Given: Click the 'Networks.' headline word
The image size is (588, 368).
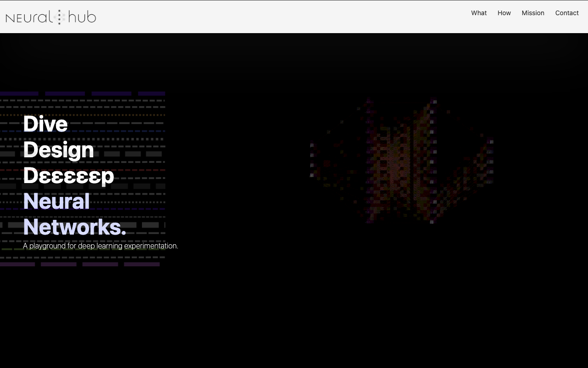Looking at the screenshot, I should point(75,227).
